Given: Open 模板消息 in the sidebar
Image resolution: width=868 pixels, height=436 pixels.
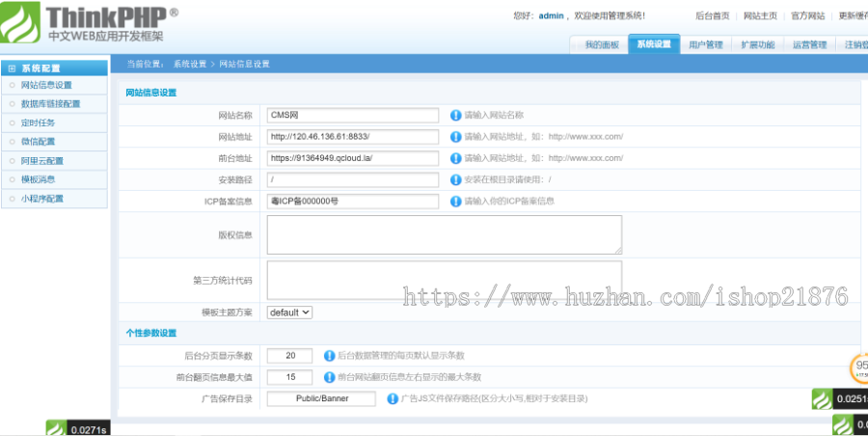Looking at the screenshot, I should 38,179.
